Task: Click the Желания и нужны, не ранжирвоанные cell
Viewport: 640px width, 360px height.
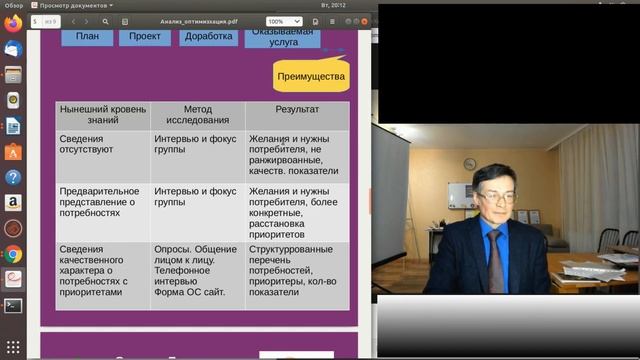Action: [297, 156]
